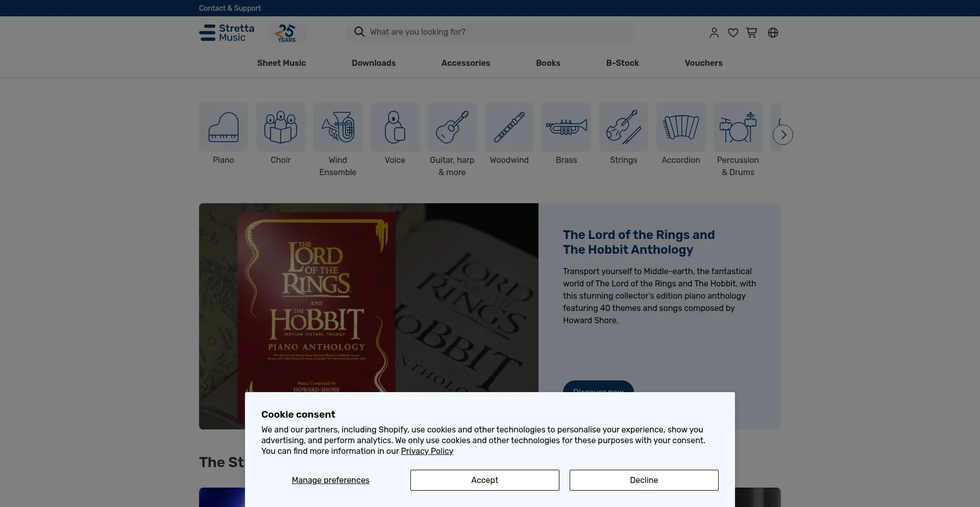Select the Voice category icon
980x507 pixels.
(x=395, y=127)
